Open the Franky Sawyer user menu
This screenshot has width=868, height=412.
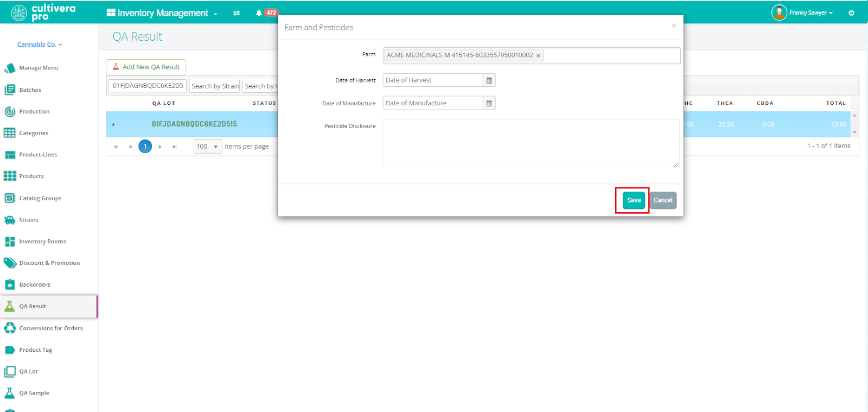point(802,12)
